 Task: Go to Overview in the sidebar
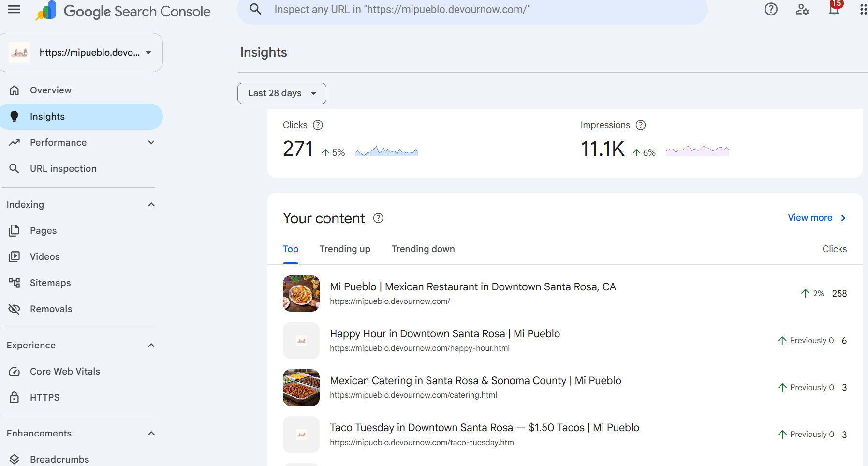coord(81,90)
